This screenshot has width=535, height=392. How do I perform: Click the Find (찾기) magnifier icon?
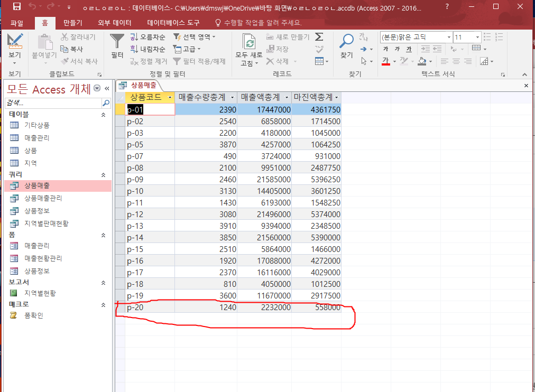coord(347,41)
